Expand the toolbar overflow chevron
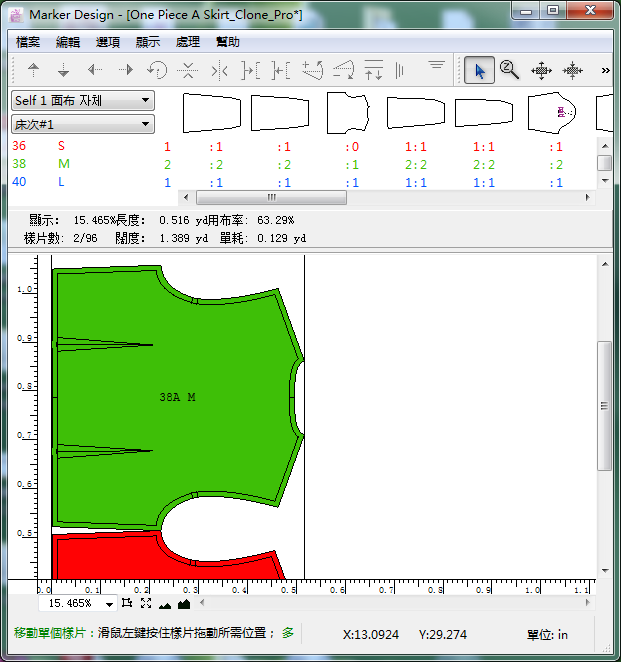621x662 pixels. pyautogui.click(x=605, y=70)
